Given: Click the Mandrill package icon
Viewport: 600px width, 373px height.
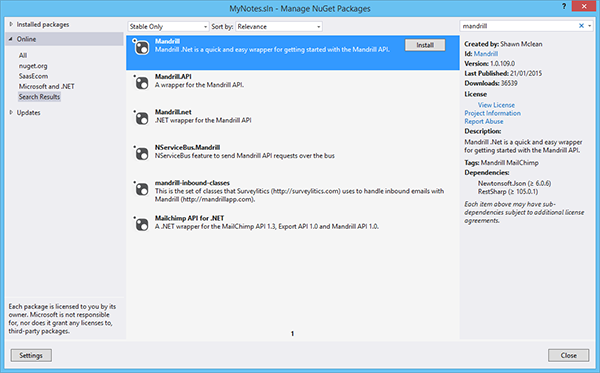Looking at the screenshot, I should click(x=141, y=47).
